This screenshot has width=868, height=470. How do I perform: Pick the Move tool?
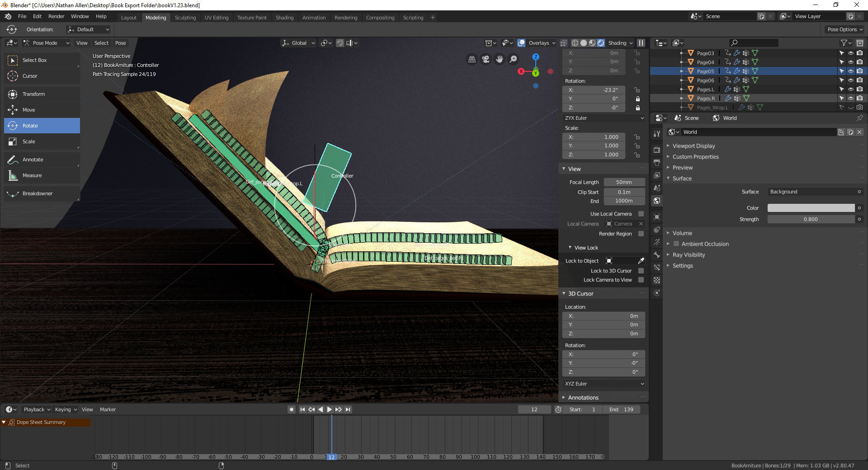coord(42,110)
